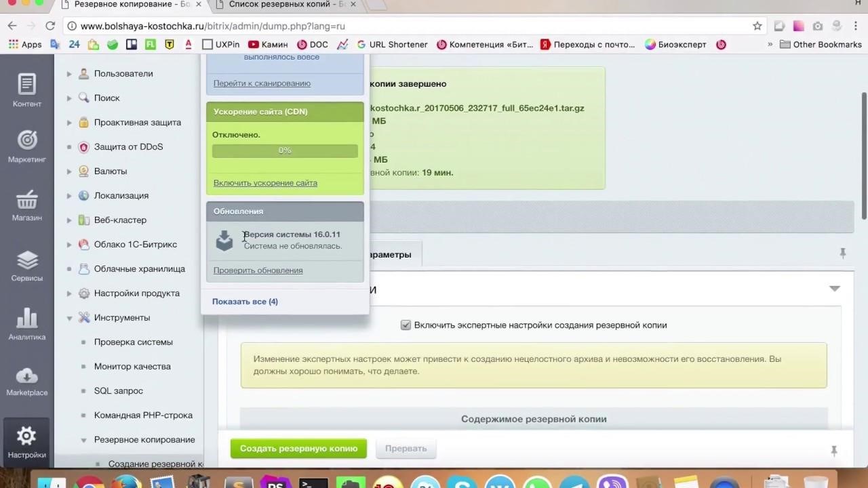Image resolution: width=868 pixels, height=488 pixels.
Task: Click the Создать резервную копию button
Action: pos(298,448)
